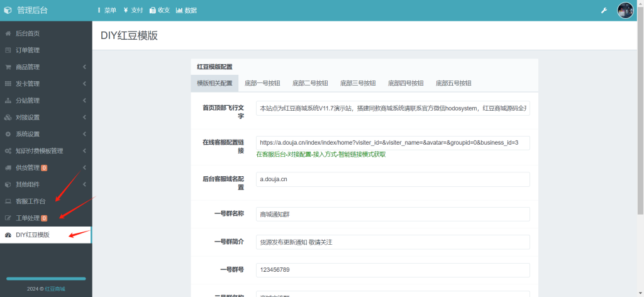The image size is (644, 297).
Task: Focus the 后台客服域名配置 input field
Action: click(392, 179)
